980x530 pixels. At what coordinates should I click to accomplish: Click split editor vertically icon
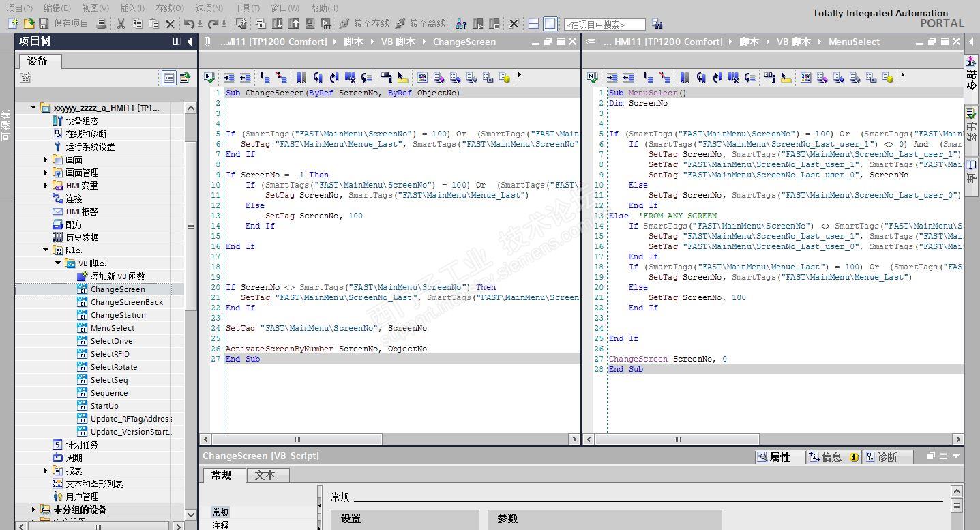pos(550,24)
